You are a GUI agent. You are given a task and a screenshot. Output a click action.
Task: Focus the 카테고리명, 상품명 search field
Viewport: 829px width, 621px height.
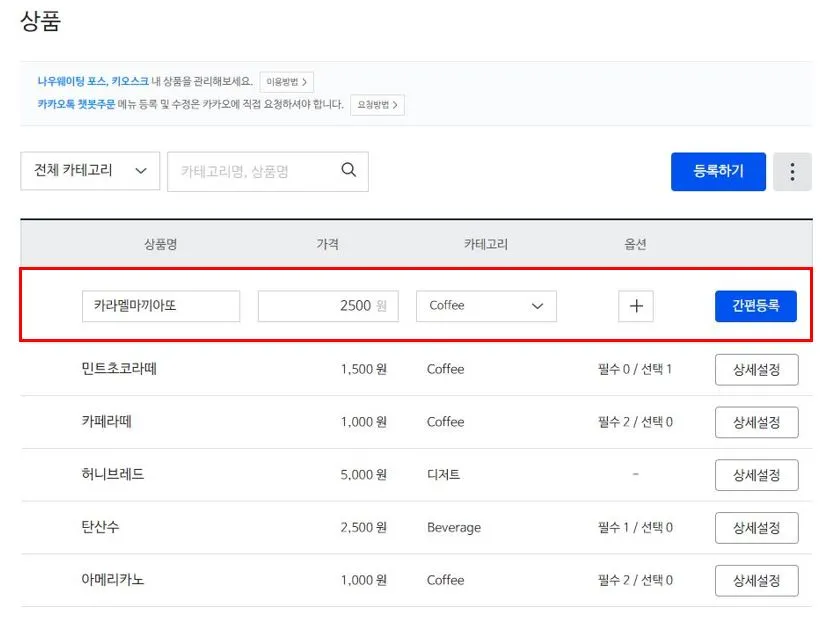[268, 172]
